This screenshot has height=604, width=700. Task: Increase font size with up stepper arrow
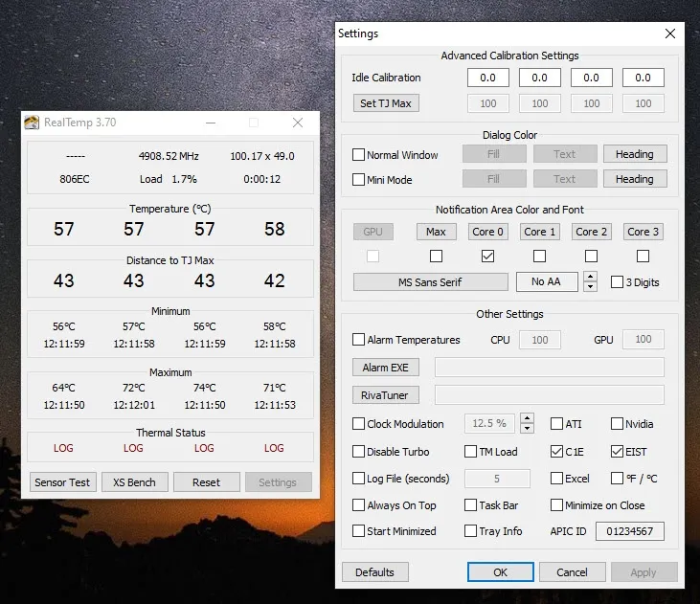click(590, 278)
